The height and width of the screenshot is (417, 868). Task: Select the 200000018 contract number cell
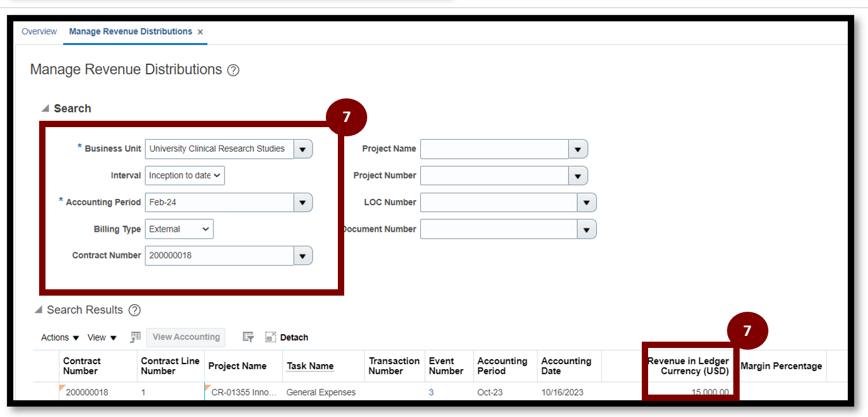[x=87, y=392]
